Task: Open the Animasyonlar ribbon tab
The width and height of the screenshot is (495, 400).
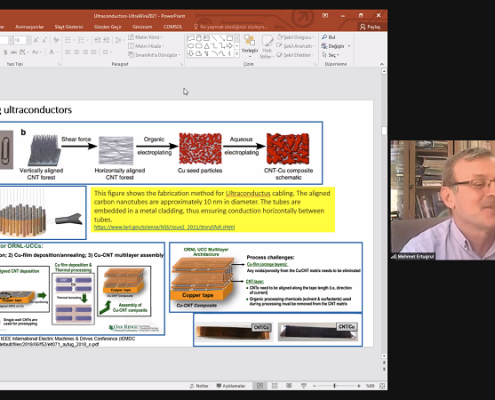Action: 29,27
